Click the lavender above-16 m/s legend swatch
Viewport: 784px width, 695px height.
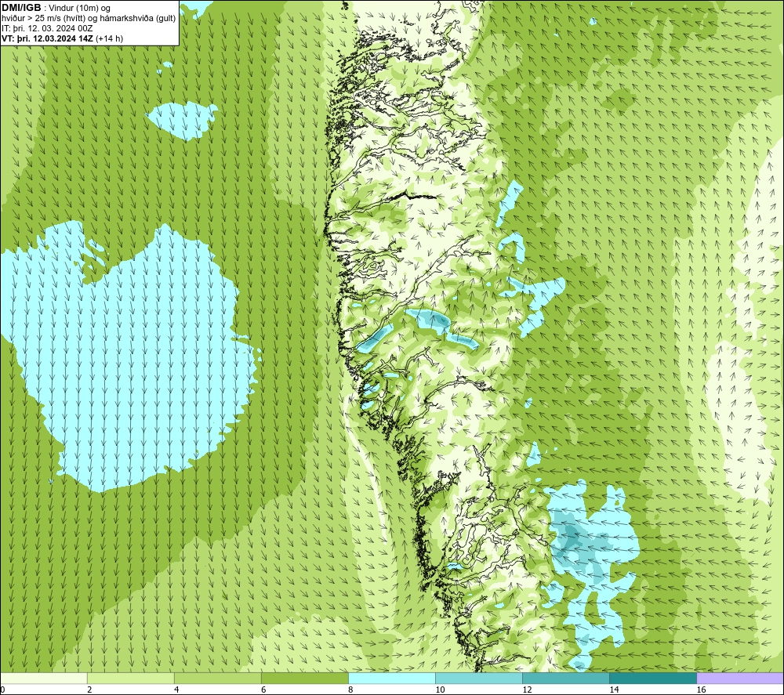click(740, 678)
